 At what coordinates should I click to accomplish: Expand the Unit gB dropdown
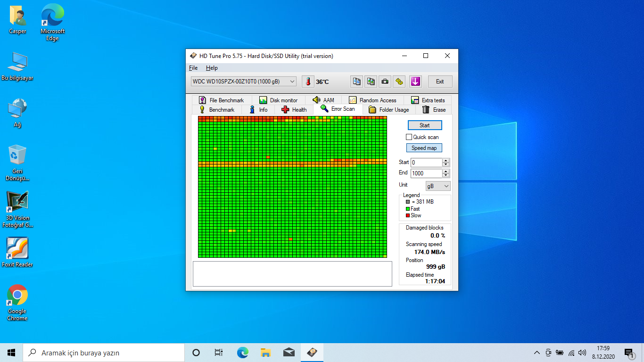tap(438, 186)
